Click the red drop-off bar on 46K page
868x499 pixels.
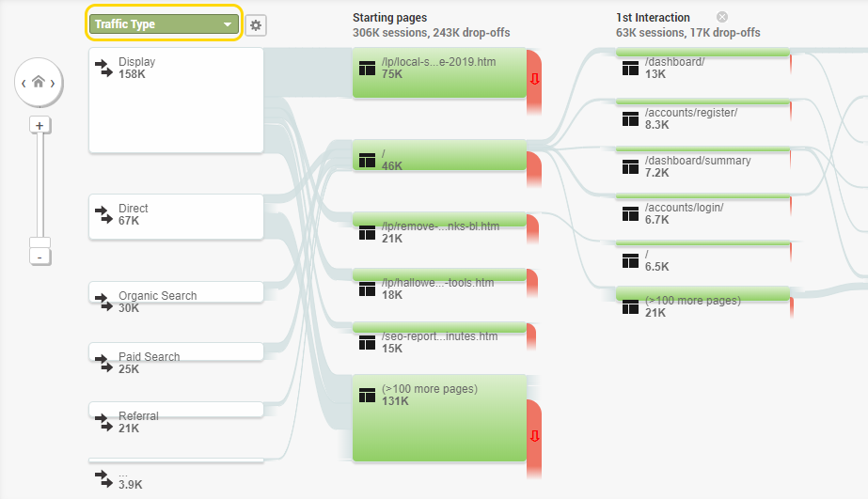coord(533,170)
